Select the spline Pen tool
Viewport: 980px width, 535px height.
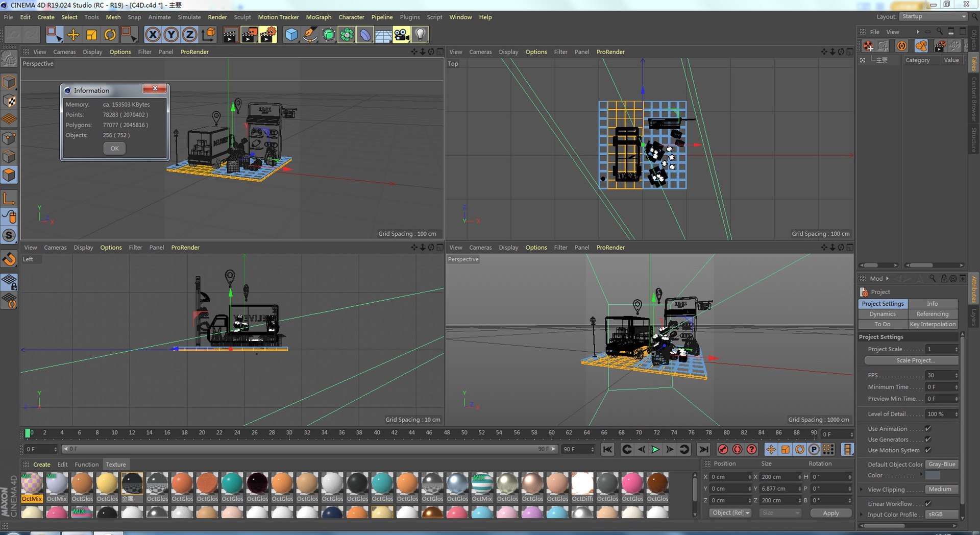point(309,35)
